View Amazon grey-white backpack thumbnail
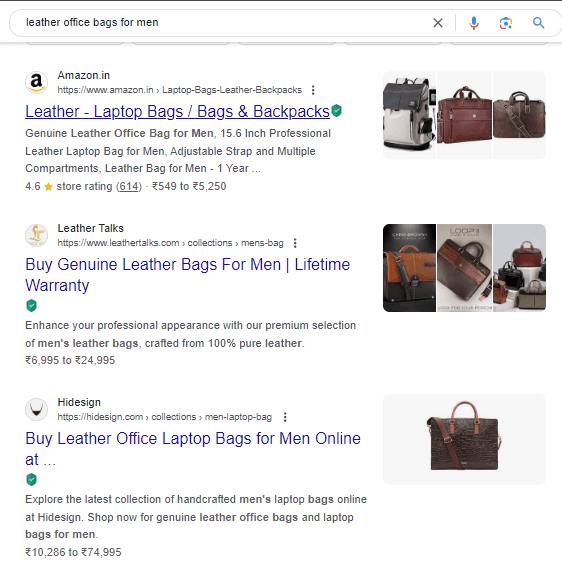This screenshot has width=562, height=564. (x=409, y=115)
